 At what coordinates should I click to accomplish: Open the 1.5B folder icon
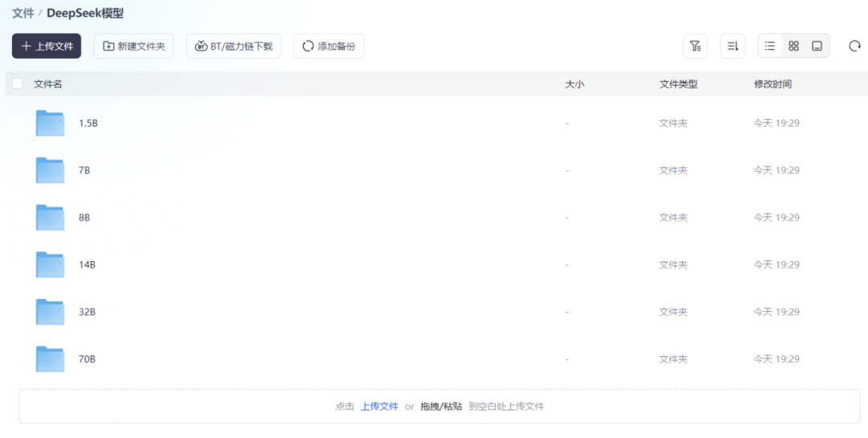(x=50, y=123)
